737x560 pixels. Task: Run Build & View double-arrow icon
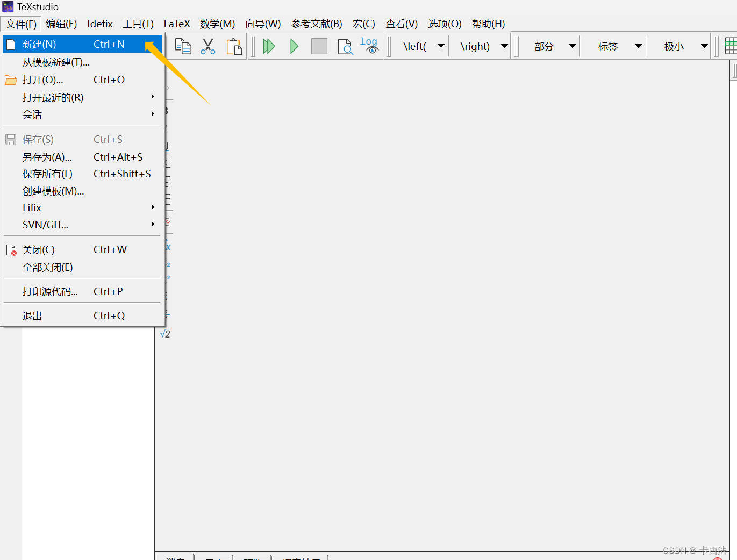pos(269,46)
